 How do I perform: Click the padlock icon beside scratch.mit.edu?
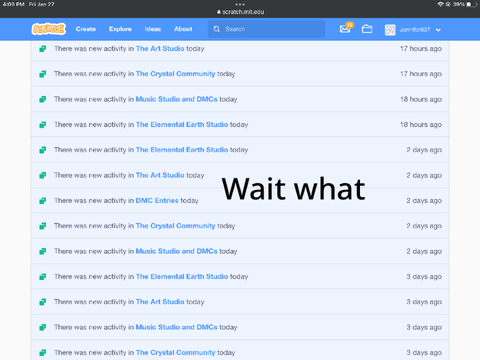(219, 12)
